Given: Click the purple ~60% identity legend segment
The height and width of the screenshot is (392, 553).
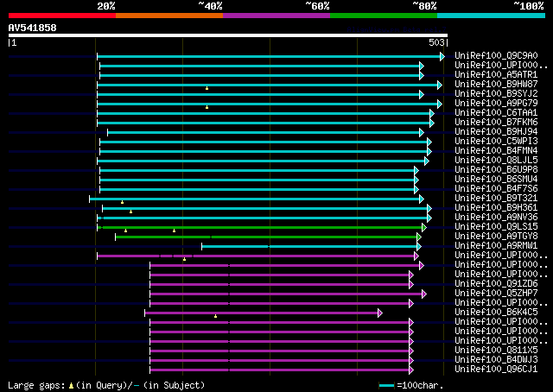Looking at the screenshot, I should (x=276, y=16).
